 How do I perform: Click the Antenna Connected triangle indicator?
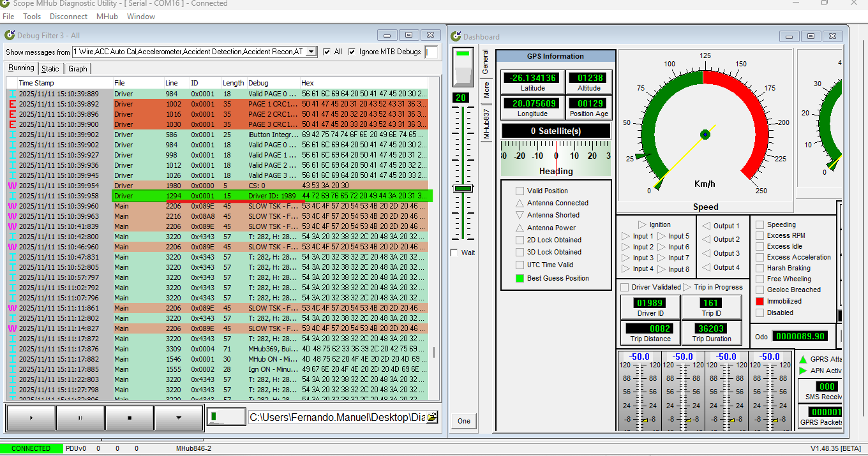[x=520, y=203]
